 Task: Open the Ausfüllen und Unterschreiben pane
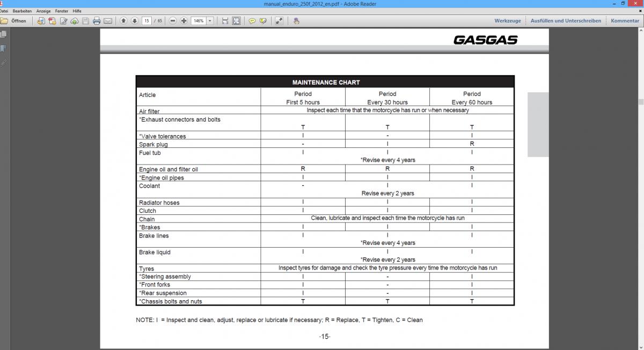coord(566,21)
